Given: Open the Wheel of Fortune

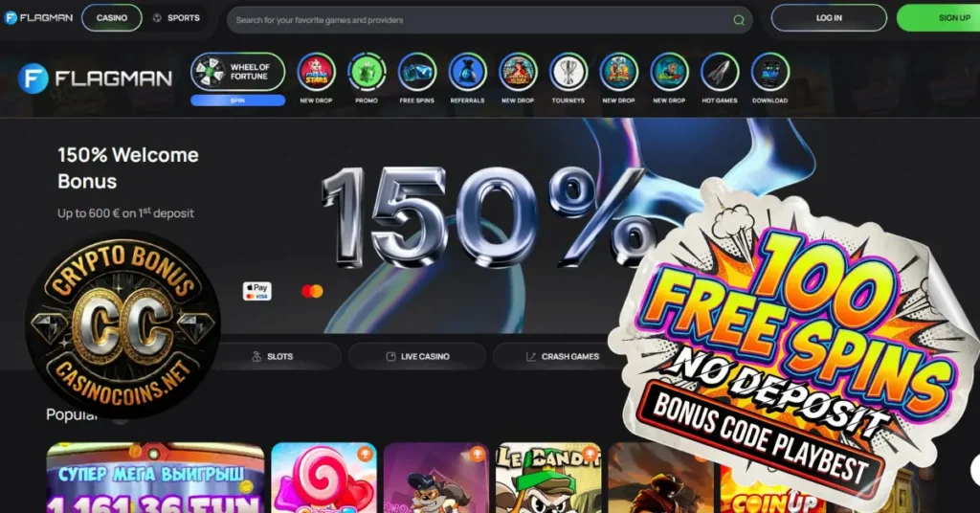Looking at the screenshot, I should [x=237, y=72].
